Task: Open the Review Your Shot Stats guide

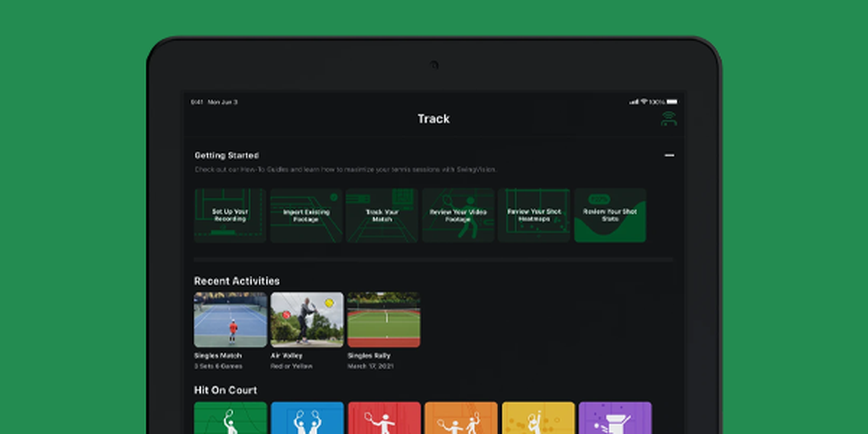Action: (x=610, y=215)
